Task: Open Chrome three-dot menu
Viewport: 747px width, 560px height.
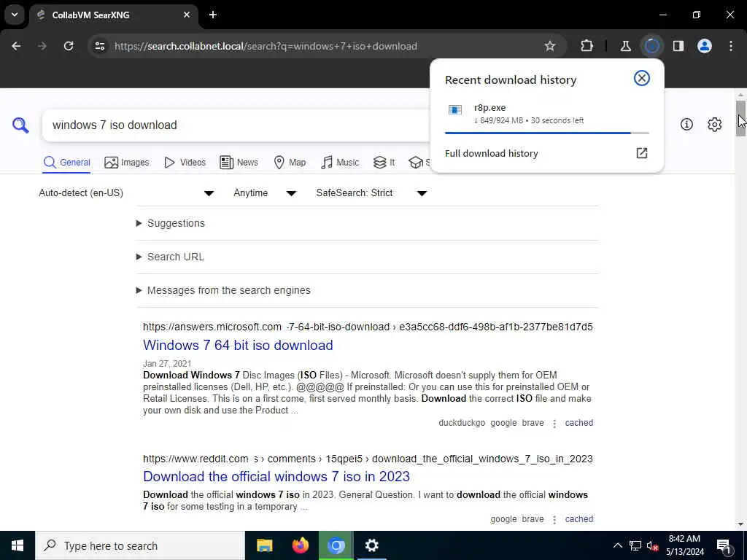Action: (731, 46)
